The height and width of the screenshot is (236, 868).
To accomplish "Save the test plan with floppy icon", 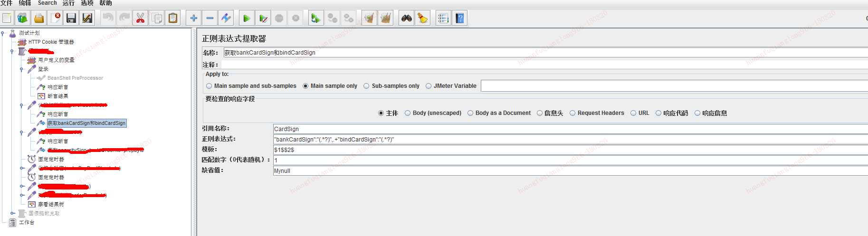I will [x=71, y=18].
